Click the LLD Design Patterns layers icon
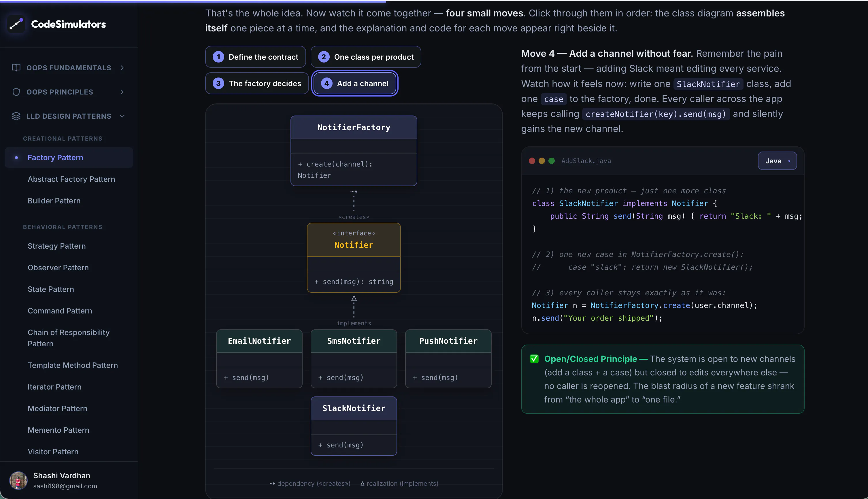This screenshot has height=499, width=868. (x=16, y=116)
